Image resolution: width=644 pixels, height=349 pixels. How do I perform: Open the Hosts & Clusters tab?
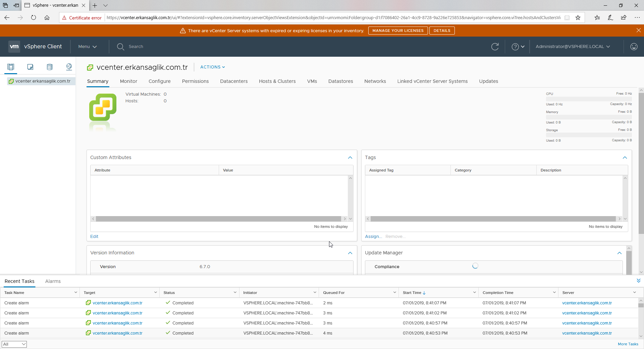click(x=277, y=81)
